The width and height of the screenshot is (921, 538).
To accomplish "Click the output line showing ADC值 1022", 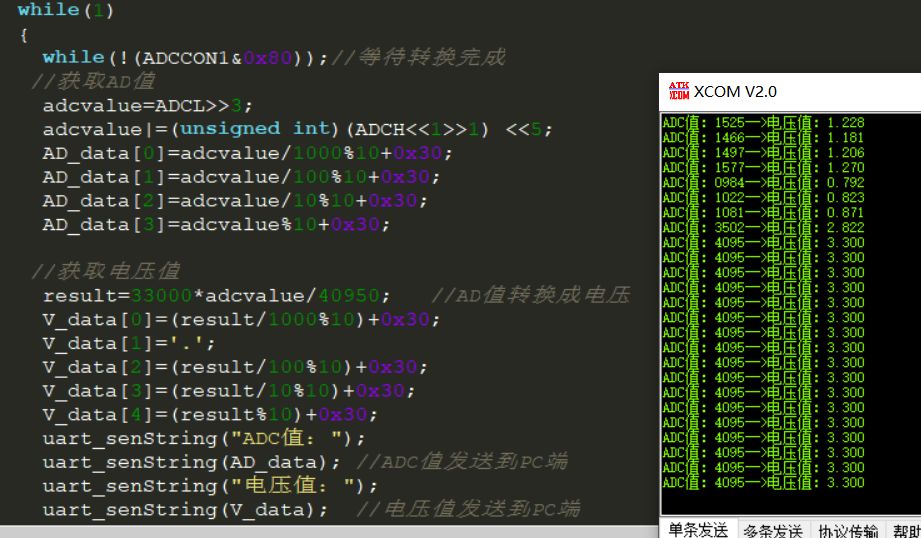I will (x=764, y=197).
